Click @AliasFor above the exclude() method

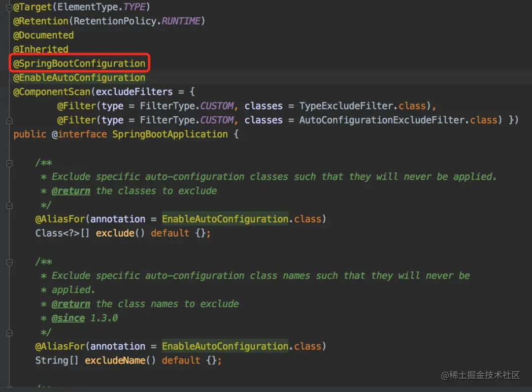click(x=60, y=219)
